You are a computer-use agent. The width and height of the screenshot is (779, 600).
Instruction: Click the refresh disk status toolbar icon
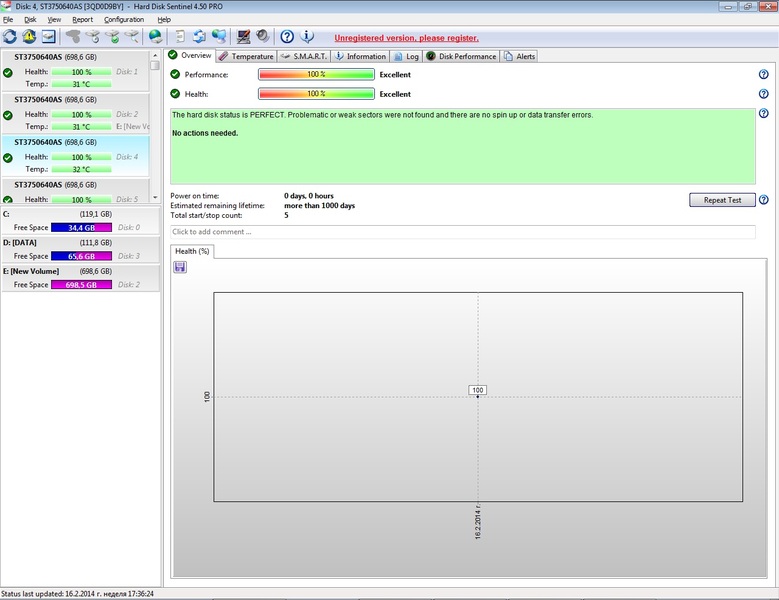(9, 36)
